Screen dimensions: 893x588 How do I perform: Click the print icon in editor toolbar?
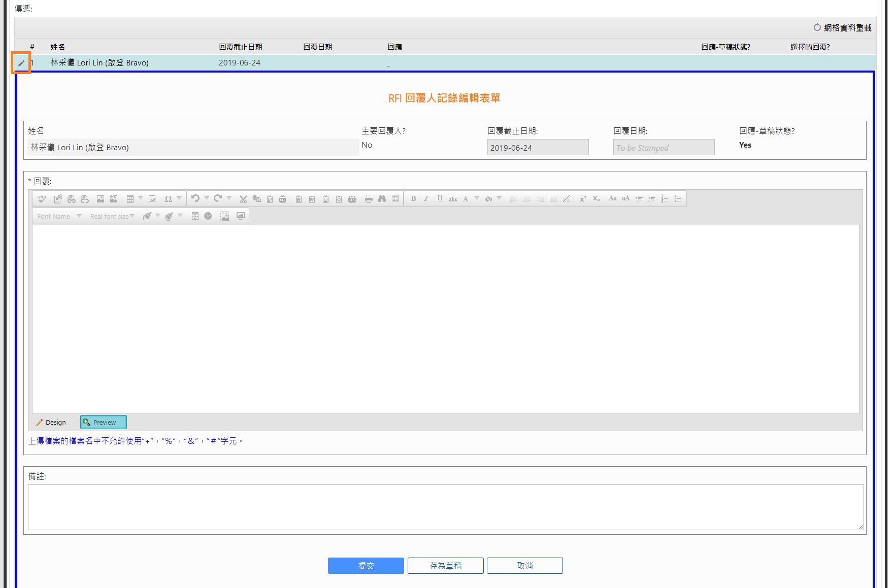pos(369,199)
